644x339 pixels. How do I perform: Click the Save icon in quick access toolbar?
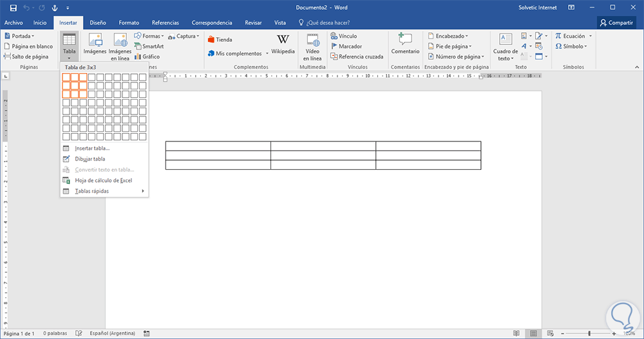(x=13, y=8)
